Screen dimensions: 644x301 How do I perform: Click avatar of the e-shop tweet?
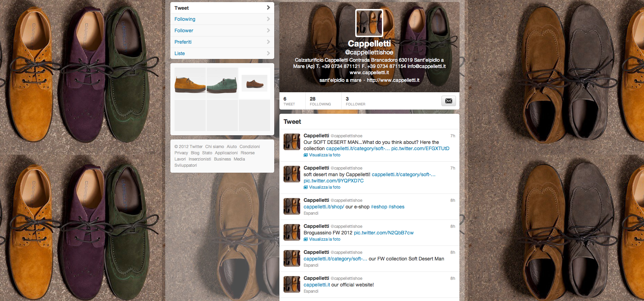pyautogui.click(x=292, y=206)
